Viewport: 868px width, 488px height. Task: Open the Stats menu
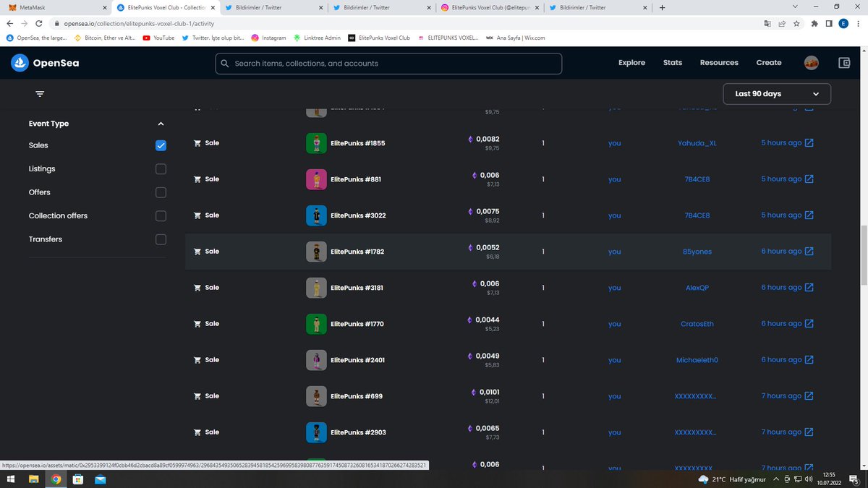click(x=673, y=63)
